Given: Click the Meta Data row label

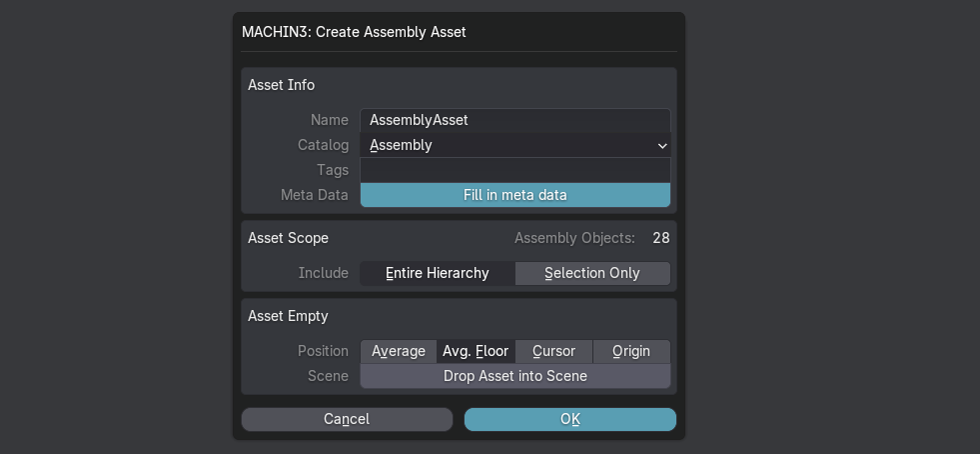Looking at the screenshot, I should click(x=314, y=195).
